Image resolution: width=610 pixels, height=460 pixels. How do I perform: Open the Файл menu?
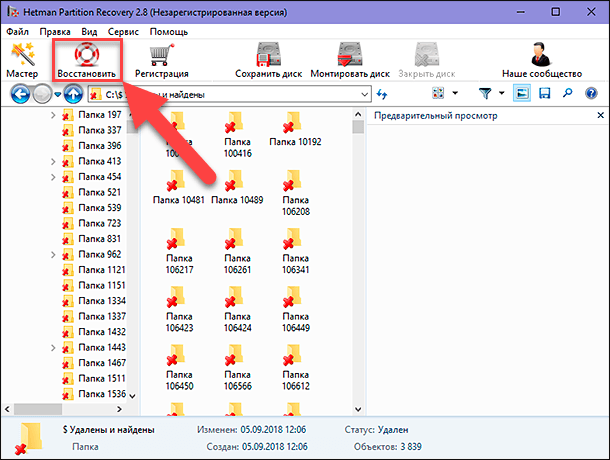(18, 32)
